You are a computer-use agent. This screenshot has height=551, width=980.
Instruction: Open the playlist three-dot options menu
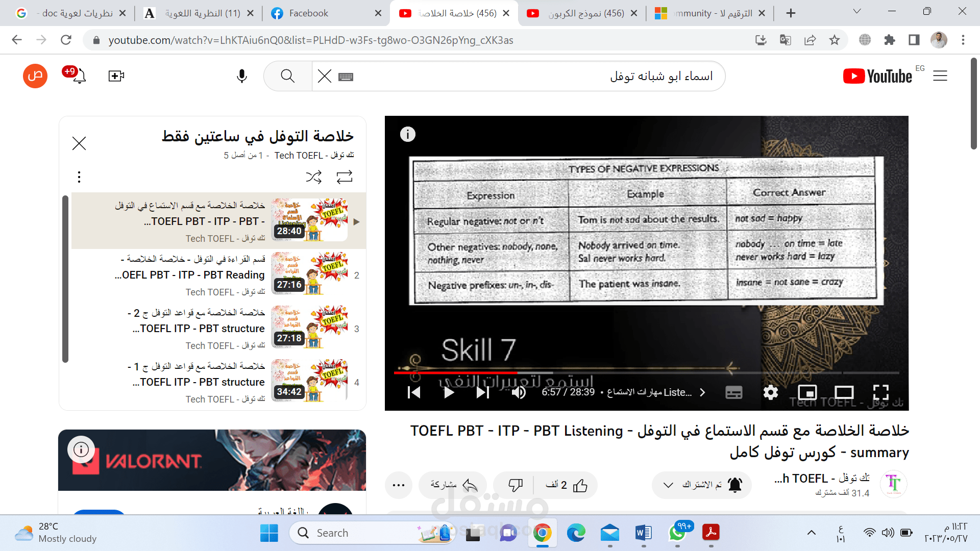79,177
